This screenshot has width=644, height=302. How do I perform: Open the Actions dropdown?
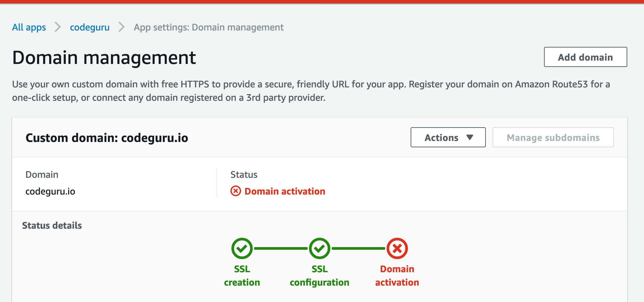(448, 137)
